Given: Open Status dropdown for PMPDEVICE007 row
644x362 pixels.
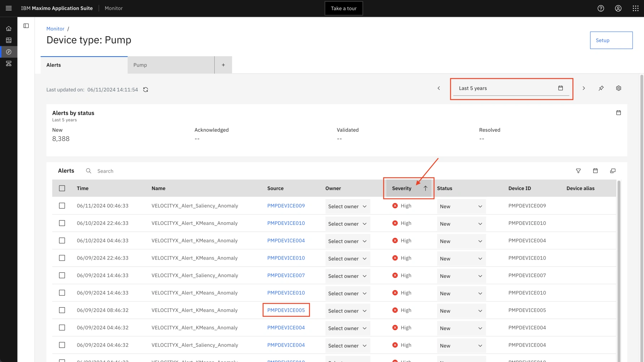Looking at the screenshot, I should (x=461, y=276).
